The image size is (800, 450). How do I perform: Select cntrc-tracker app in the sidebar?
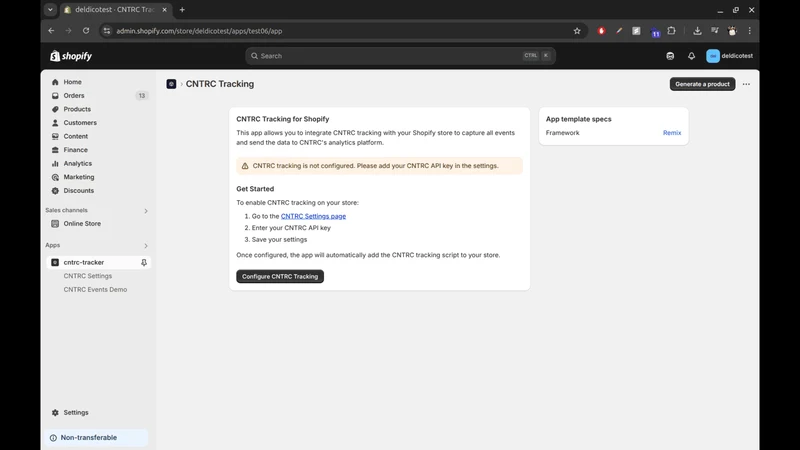click(84, 262)
